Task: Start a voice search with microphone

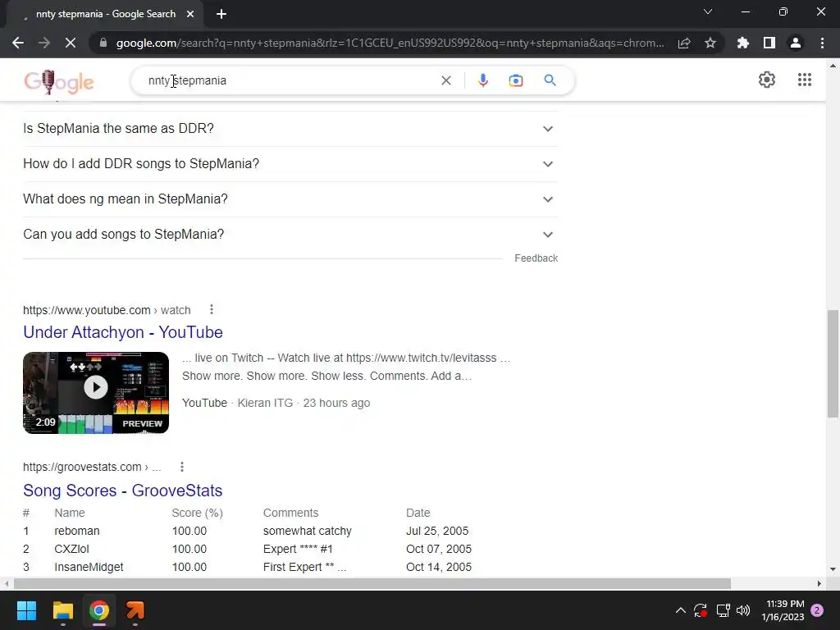Action: tap(482, 80)
